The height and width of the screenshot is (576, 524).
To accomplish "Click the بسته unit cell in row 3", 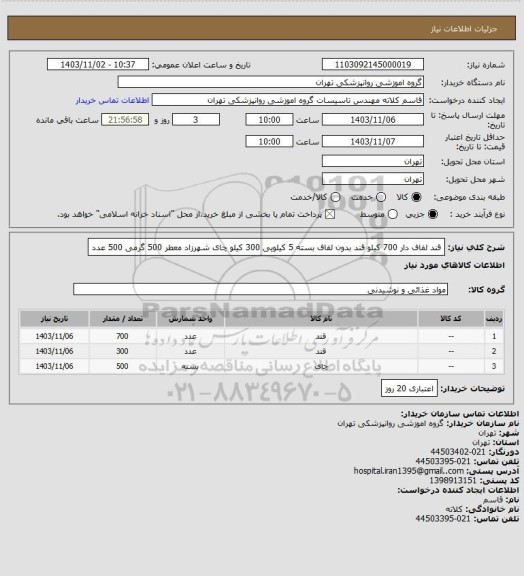I will [190, 366].
